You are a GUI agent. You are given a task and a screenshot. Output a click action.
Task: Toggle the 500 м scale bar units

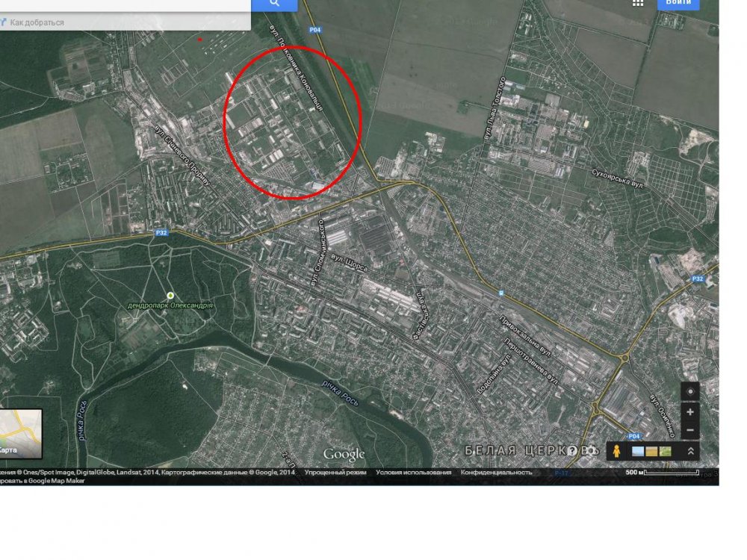point(662,473)
